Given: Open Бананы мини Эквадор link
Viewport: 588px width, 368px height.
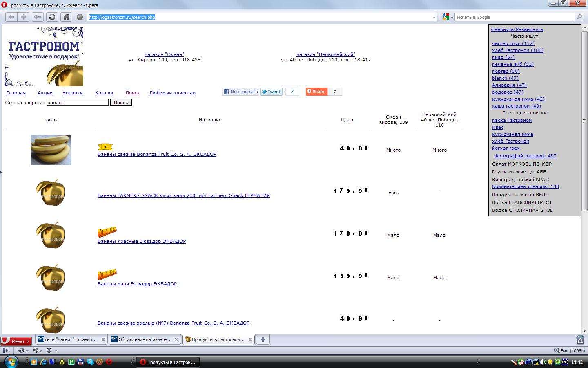Looking at the screenshot, I should coord(137,284).
